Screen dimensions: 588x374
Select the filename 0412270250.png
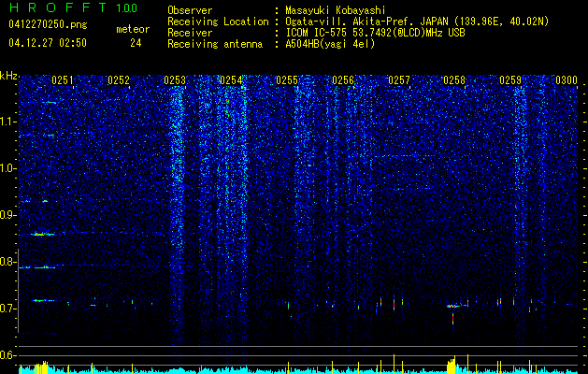tap(48, 24)
